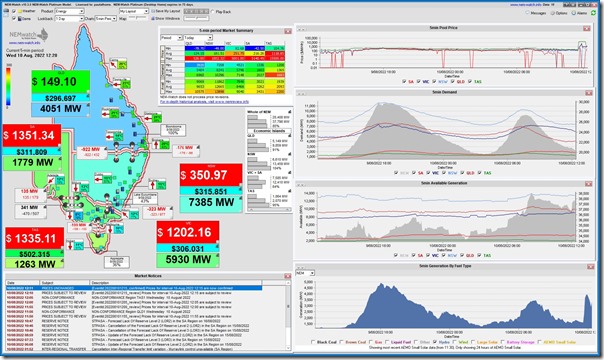Screen dimensions: 604x360
Task: Close the Market Notices panel
Action: (287, 276)
